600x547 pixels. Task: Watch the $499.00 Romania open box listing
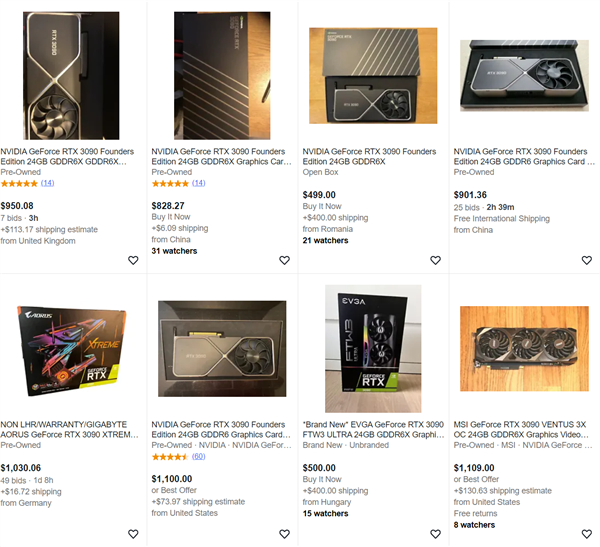pos(435,260)
